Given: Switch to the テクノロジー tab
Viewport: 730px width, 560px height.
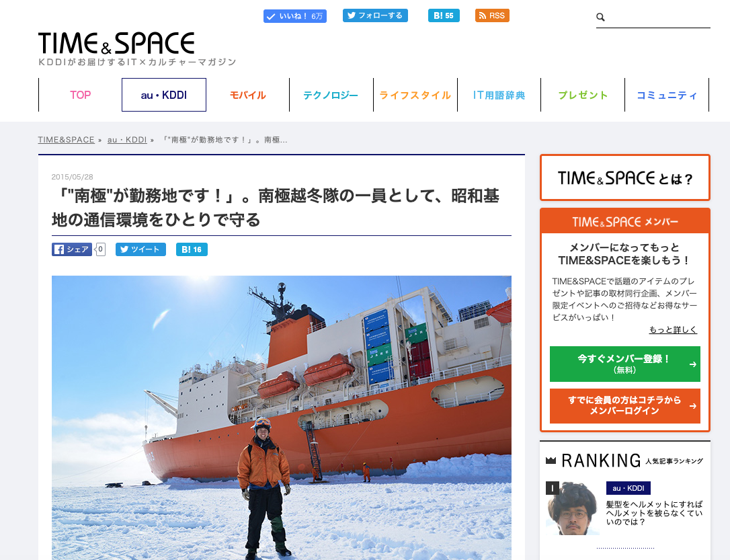Looking at the screenshot, I should tap(331, 95).
